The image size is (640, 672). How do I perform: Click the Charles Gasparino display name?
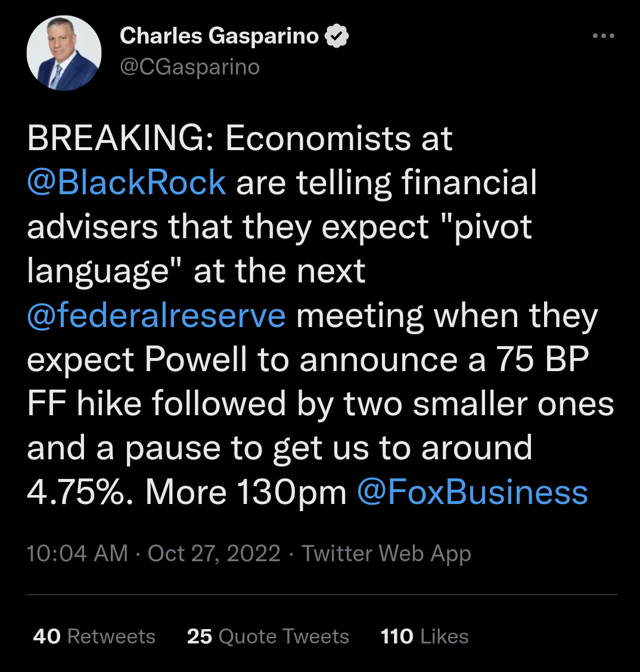click(x=219, y=36)
